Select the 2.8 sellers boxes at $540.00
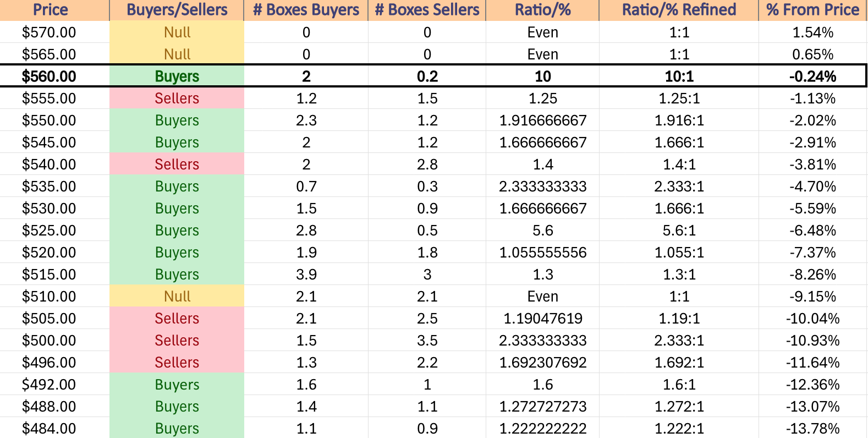This screenshot has width=868, height=438. tap(427, 164)
